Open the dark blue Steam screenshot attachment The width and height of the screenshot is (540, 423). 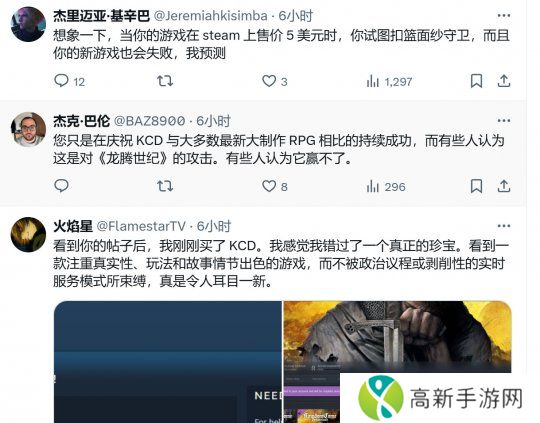pyautogui.click(x=168, y=362)
